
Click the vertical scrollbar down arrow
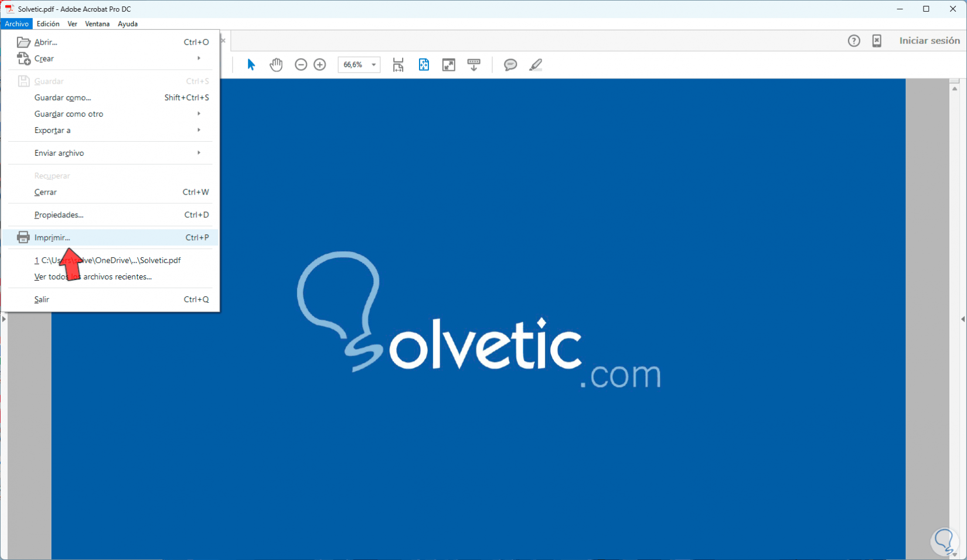[955, 554]
